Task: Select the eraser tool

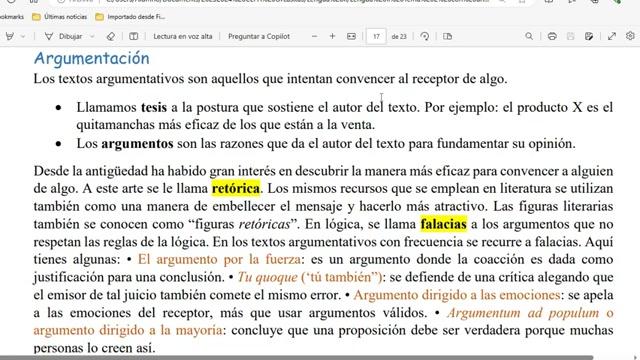Action: (111, 36)
